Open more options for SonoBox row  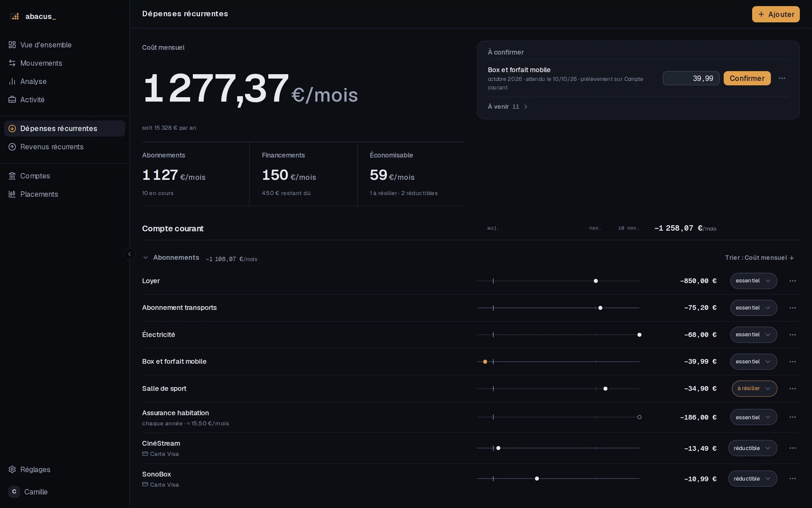792,479
